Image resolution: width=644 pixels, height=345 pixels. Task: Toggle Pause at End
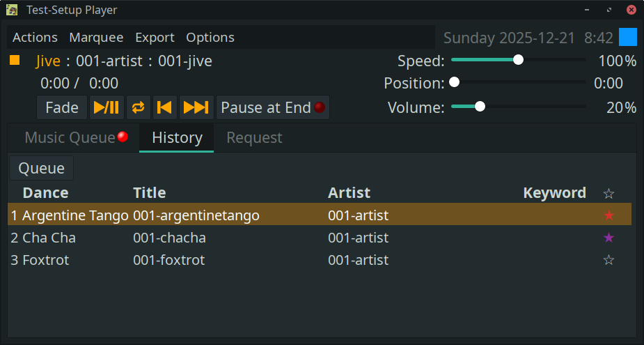tap(272, 107)
